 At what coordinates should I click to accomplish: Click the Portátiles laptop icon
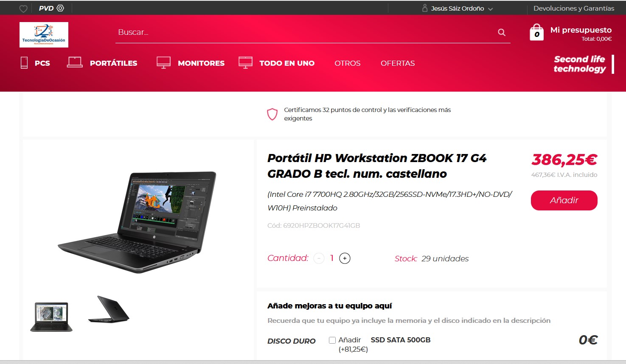point(75,62)
